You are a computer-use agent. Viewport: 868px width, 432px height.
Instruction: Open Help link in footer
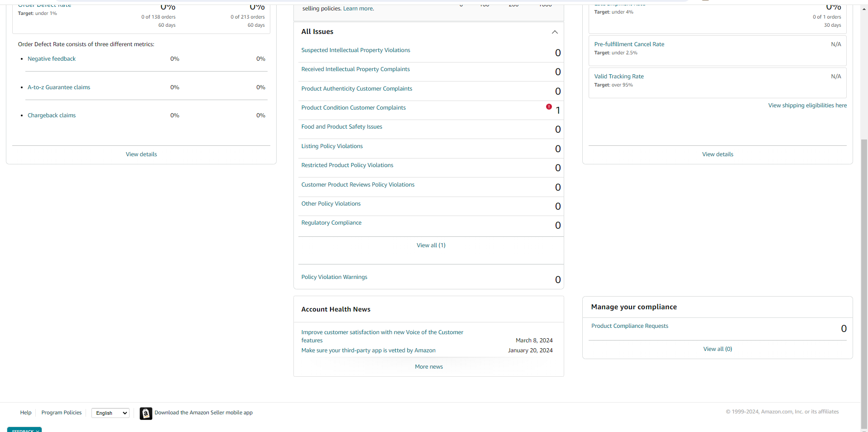(x=26, y=413)
